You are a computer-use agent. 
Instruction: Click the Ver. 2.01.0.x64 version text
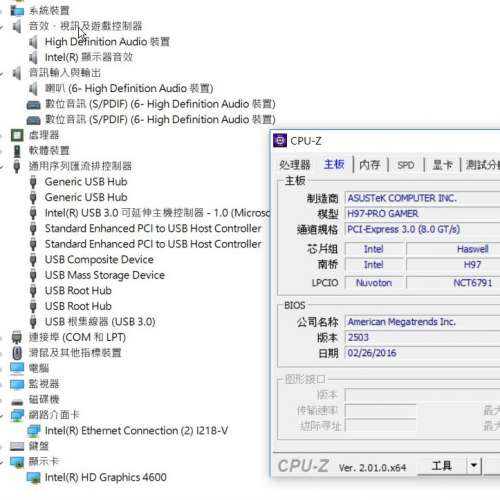pos(372,468)
